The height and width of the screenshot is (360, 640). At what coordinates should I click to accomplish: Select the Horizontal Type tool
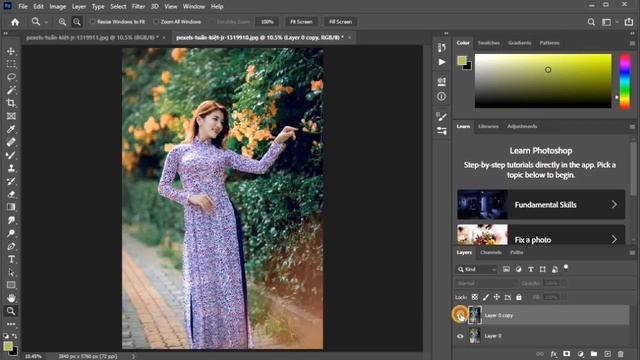[x=11, y=259]
